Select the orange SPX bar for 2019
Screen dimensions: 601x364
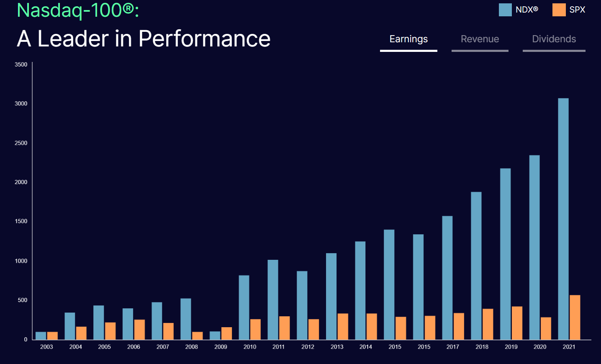pyautogui.click(x=517, y=323)
